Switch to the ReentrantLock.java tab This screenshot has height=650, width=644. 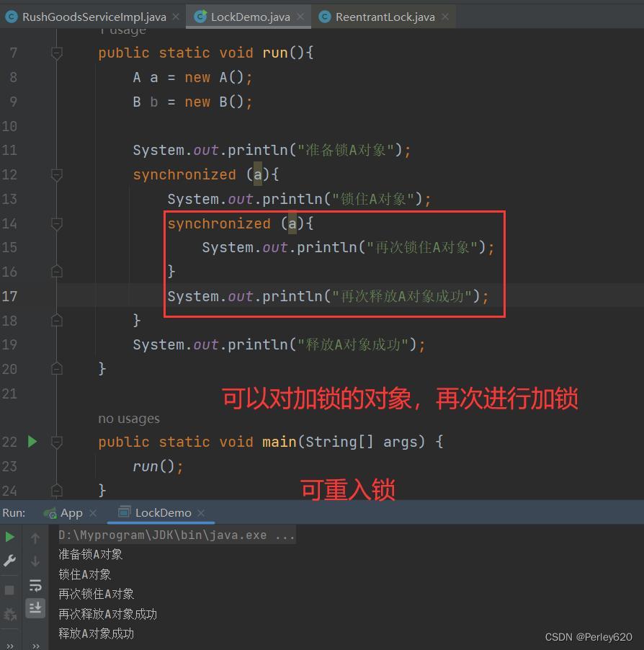click(385, 17)
